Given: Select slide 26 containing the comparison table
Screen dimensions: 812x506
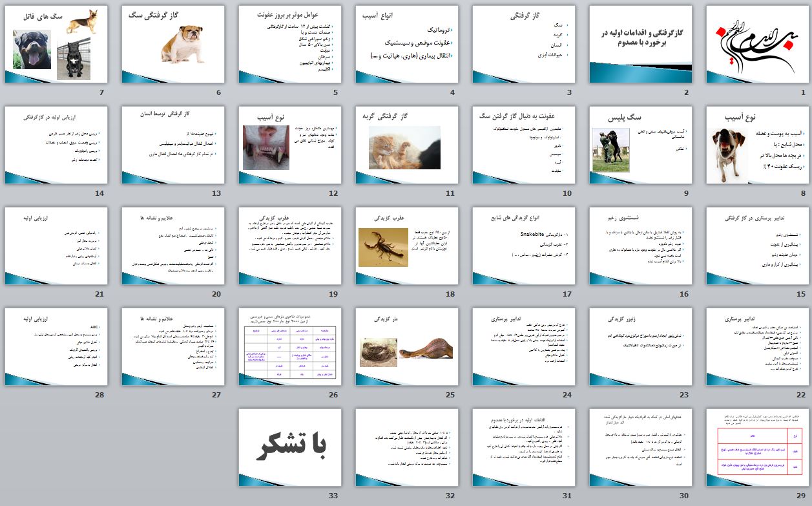Looking at the screenshot, I should point(289,347).
